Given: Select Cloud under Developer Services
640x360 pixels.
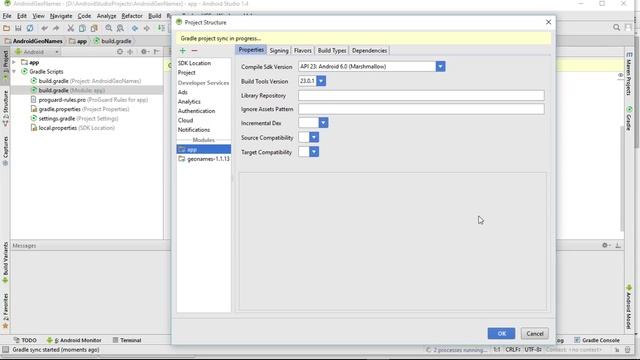Looking at the screenshot, I should pos(185,120).
